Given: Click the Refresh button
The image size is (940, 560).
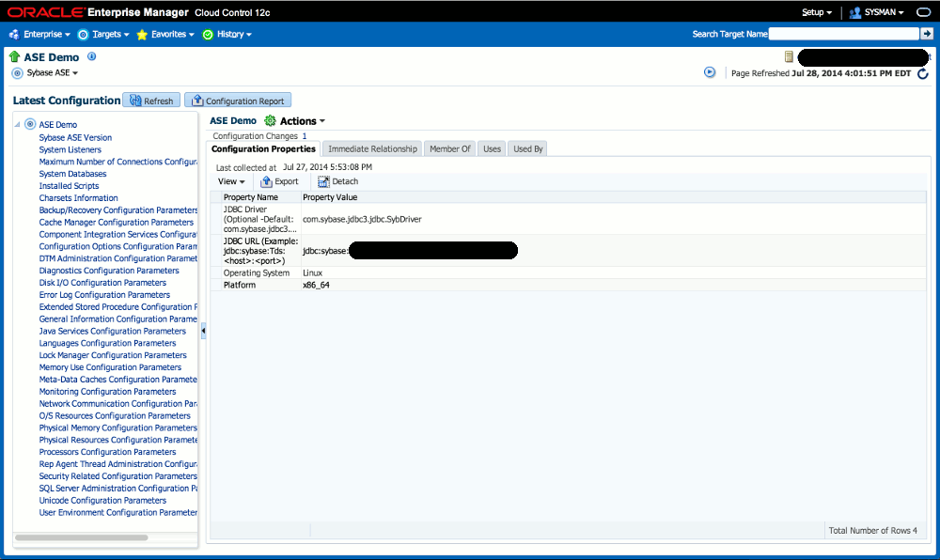Looking at the screenshot, I should pos(151,101).
